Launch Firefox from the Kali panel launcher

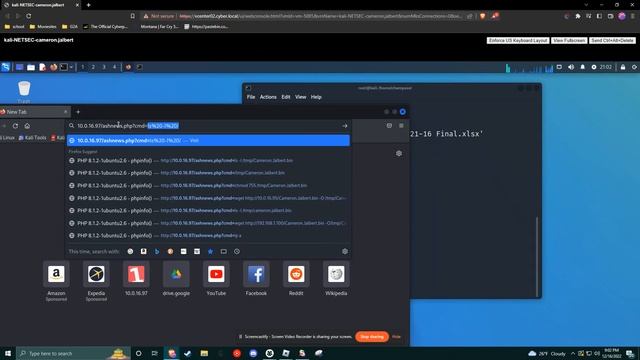[x=53, y=67]
